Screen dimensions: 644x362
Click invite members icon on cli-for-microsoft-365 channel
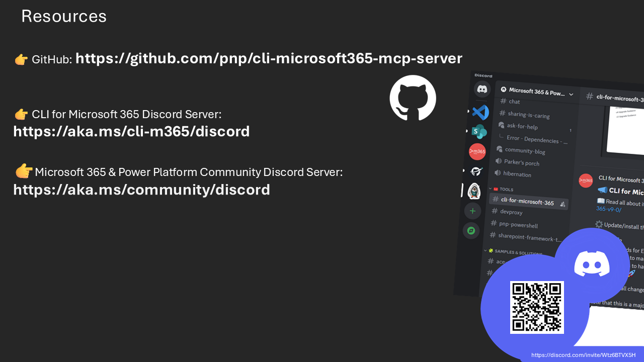562,204
